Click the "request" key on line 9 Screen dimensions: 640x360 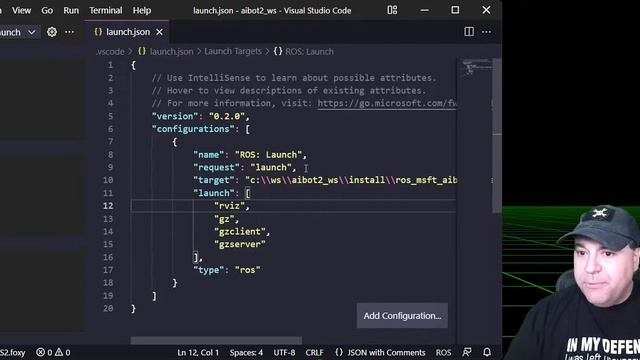216,167
